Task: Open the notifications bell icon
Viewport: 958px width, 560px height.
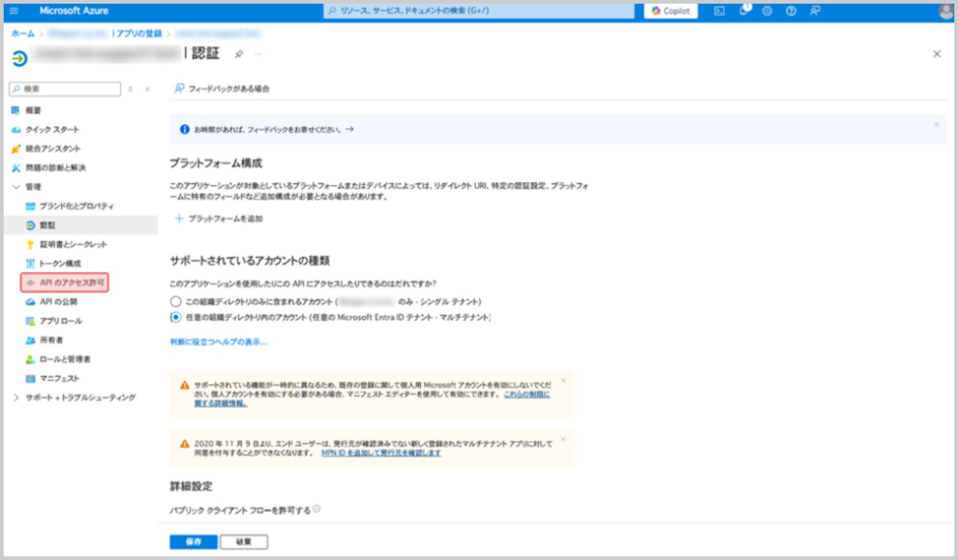Action: coord(744,11)
